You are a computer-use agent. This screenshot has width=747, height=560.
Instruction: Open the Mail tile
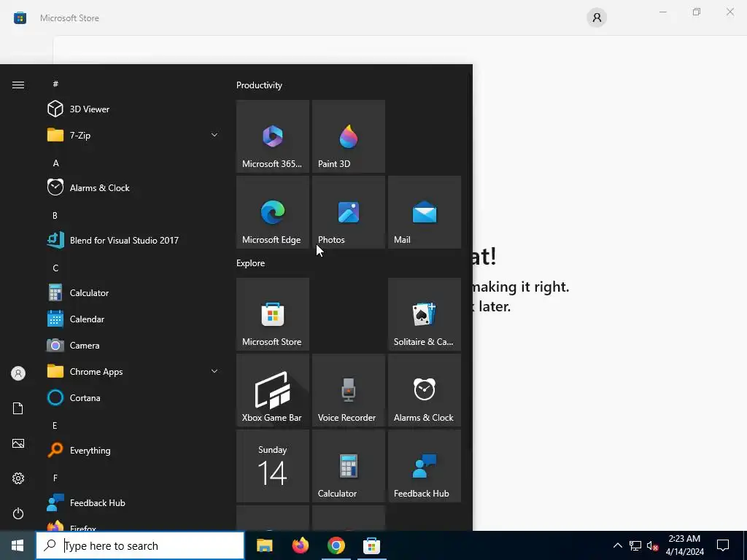pyautogui.click(x=425, y=212)
